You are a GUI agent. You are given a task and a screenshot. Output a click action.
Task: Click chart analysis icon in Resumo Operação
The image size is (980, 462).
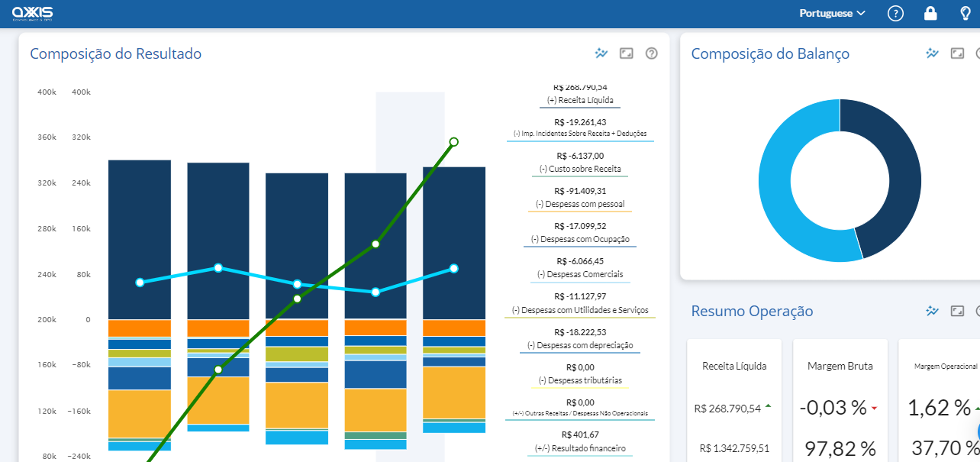pyautogui.click(x=932, y=311)
